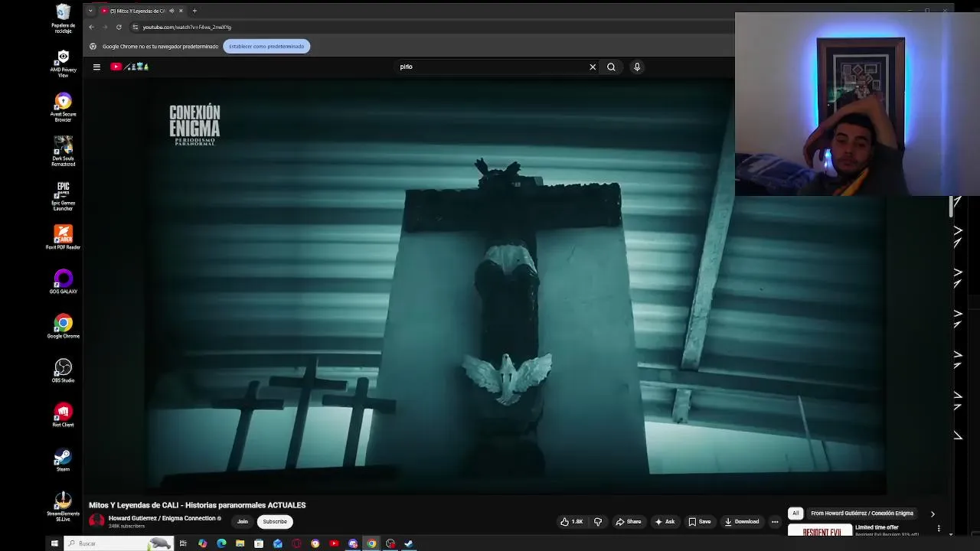Open GOG GALAXY desktop icon
Viewport: 980px width, 551px height.
point(63,282)
